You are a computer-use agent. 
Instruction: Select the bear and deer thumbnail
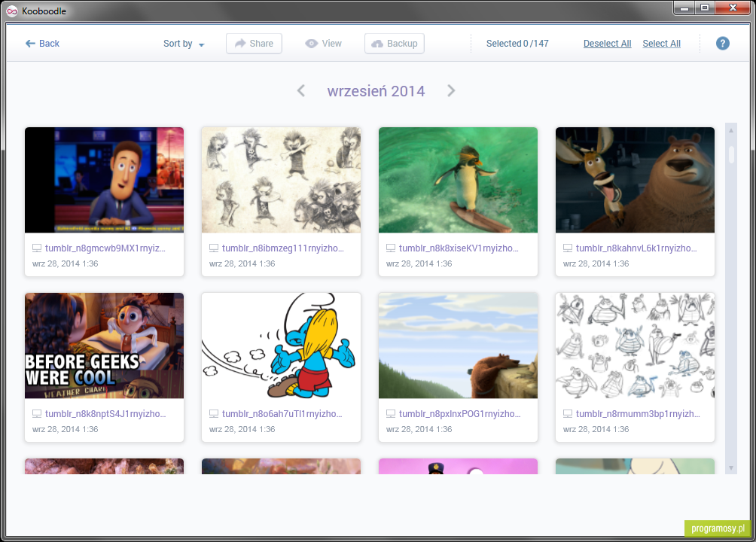pyautogui.click(x=635, y=180)
